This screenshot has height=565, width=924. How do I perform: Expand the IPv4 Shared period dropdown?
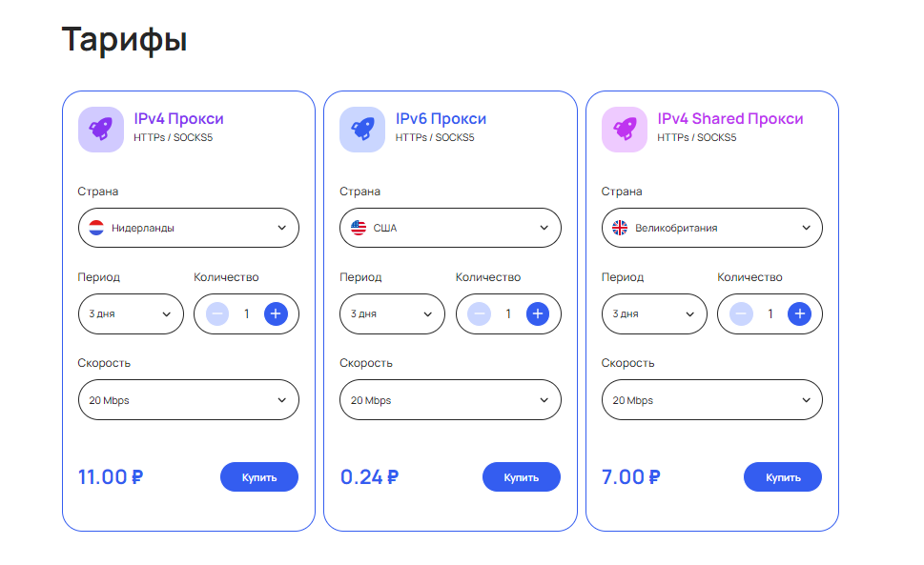654,313
